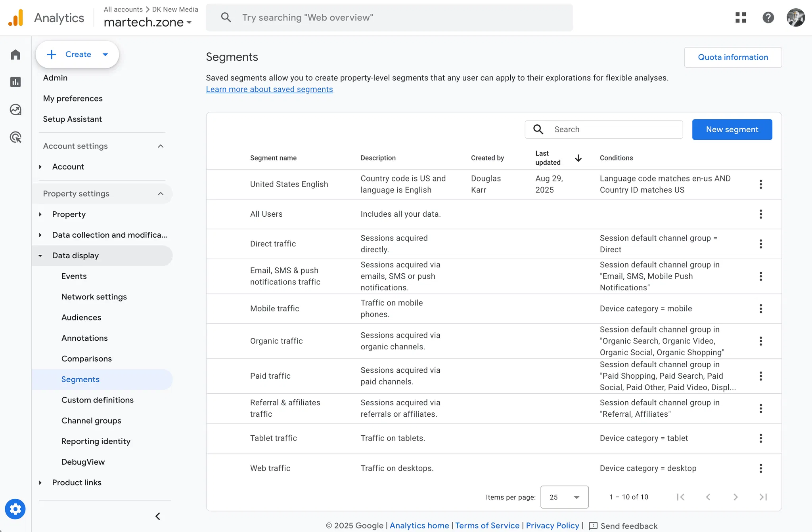
Task: Collapse the Data display tree item
Action: [40, 256]
